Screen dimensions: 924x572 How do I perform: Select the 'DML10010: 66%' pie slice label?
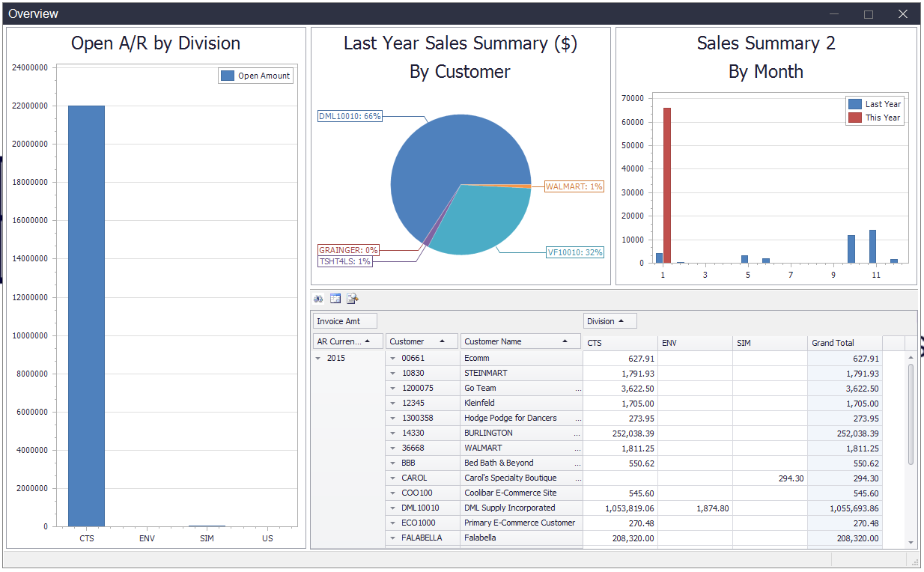pyautogui.click(x=349, y=116)
